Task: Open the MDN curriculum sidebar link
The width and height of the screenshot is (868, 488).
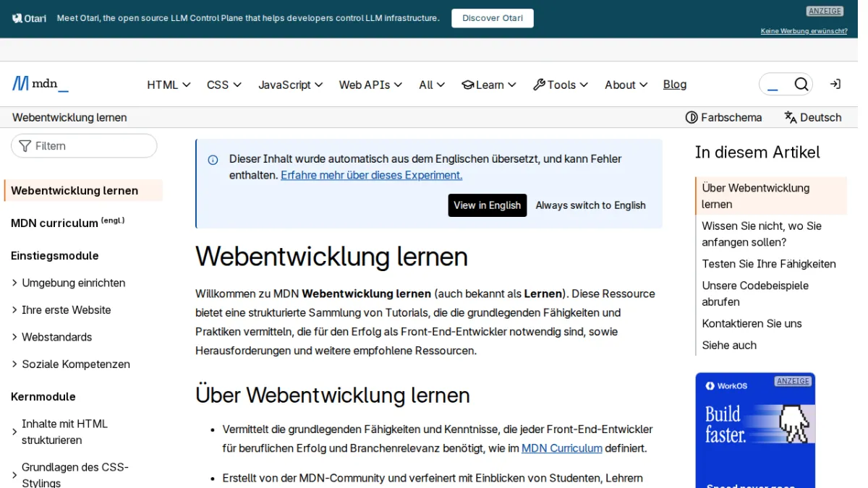Action: pos(67,223)
